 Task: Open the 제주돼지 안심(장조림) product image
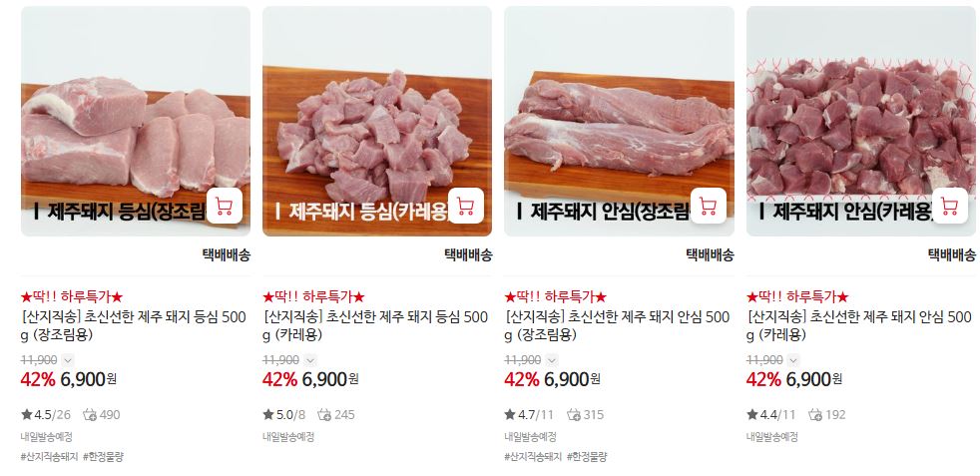click(x=619, y=121)
